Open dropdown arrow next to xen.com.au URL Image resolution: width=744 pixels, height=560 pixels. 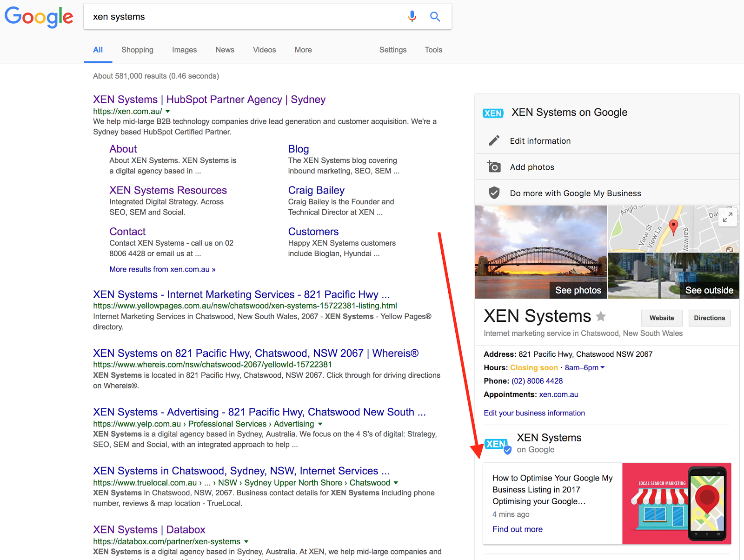click(168, 112)
